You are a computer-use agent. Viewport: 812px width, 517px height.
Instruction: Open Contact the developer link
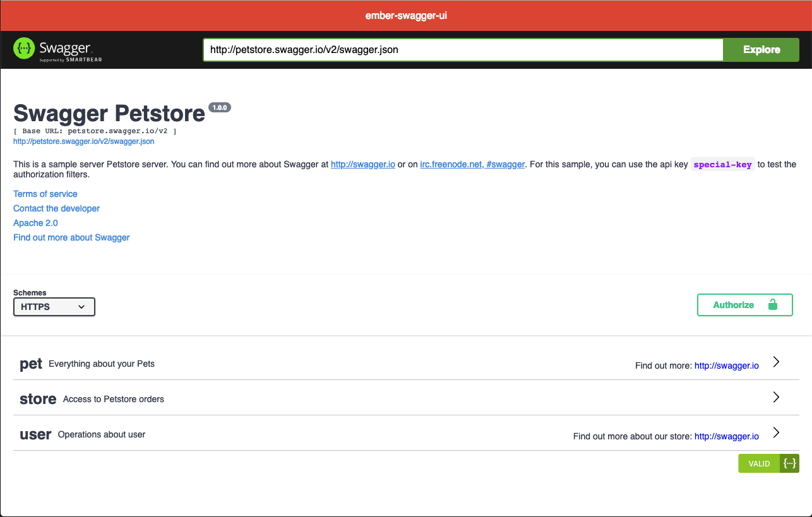pyautogui.click(x=57, y=208)
